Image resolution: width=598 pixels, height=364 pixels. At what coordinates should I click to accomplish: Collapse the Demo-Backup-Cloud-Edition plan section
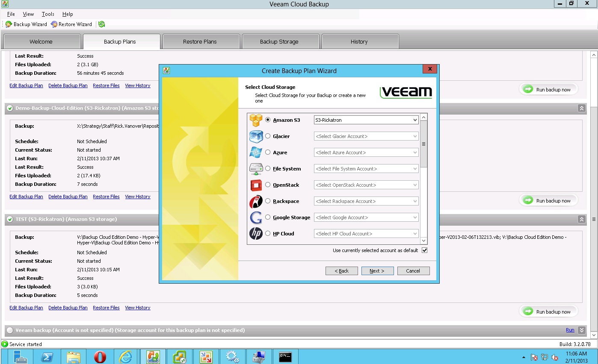(581, 108)
